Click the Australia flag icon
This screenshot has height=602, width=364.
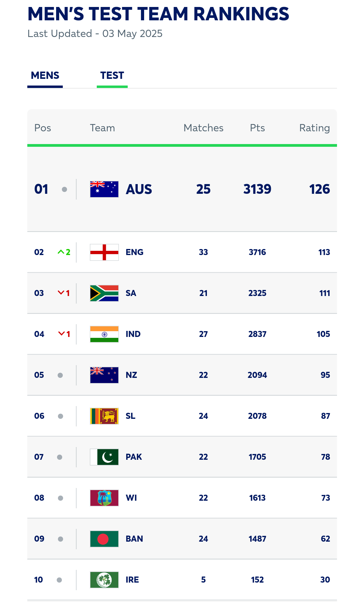click(x=104, y=189)
